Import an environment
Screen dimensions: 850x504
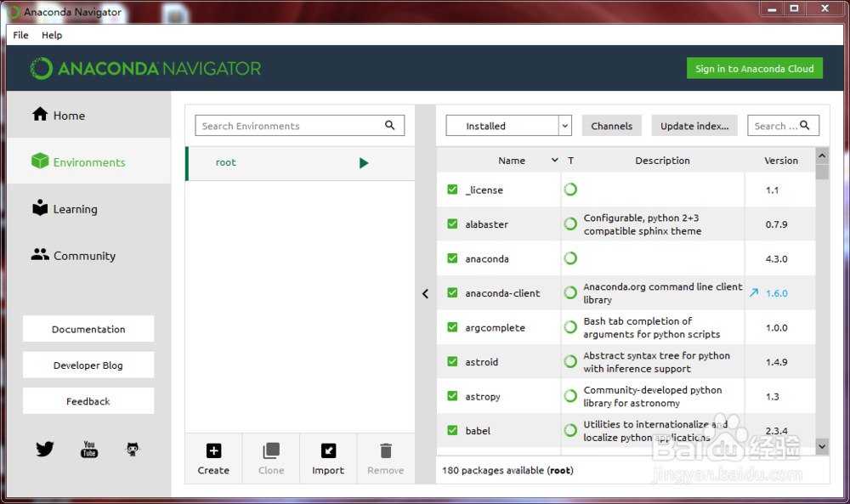(x=328, y=458)
